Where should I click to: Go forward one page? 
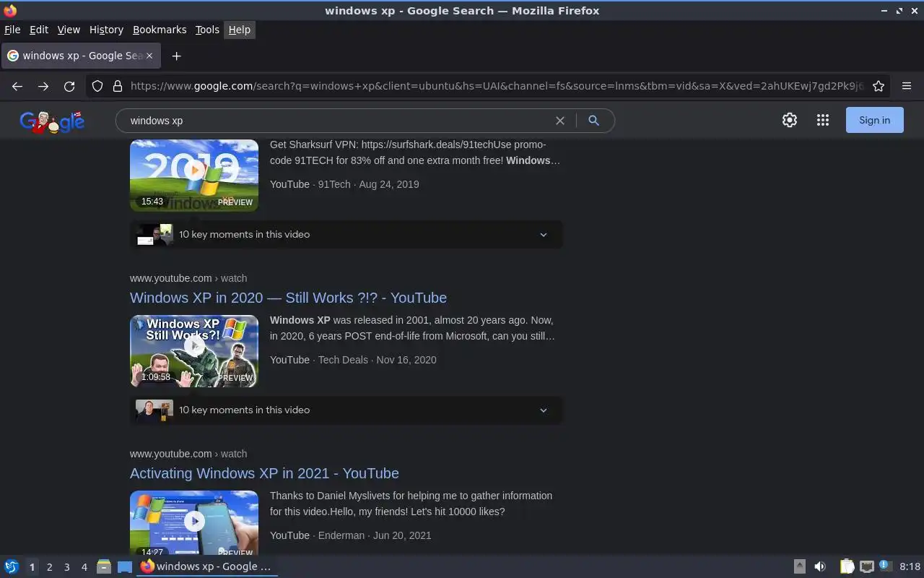point(43,86)
